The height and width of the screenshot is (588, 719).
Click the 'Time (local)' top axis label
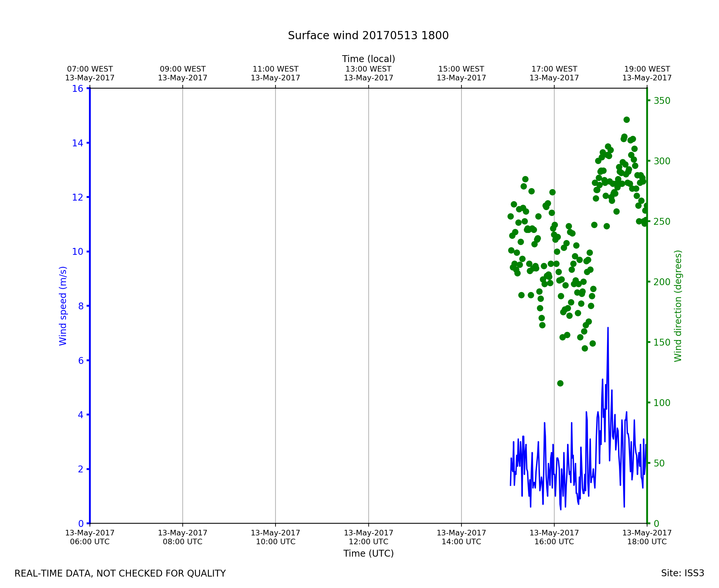(x=368, y=59)
